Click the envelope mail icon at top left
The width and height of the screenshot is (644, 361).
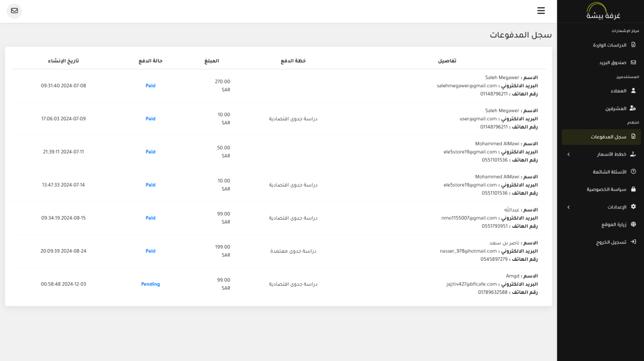pyautogui.click(x=14, y=11)
